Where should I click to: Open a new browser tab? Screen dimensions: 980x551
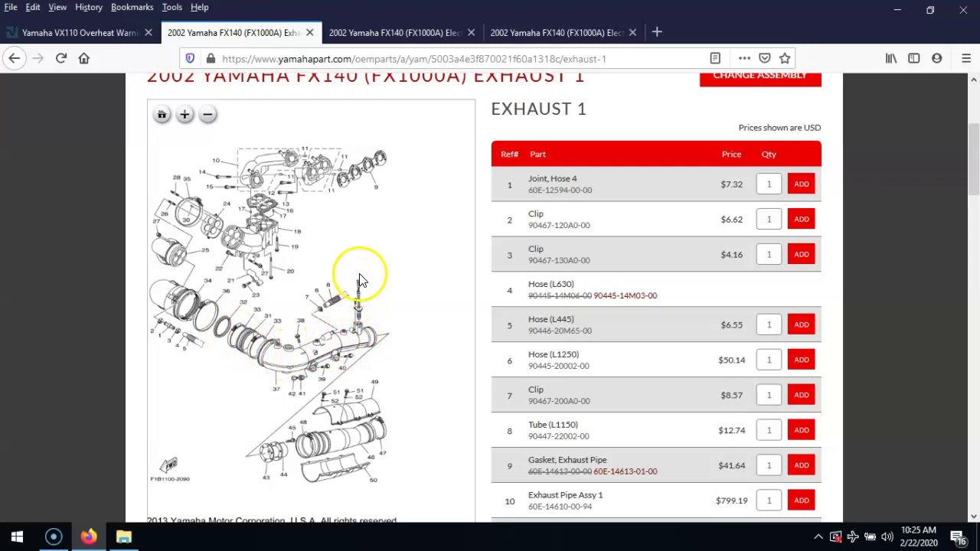click(x=657, y=32)
